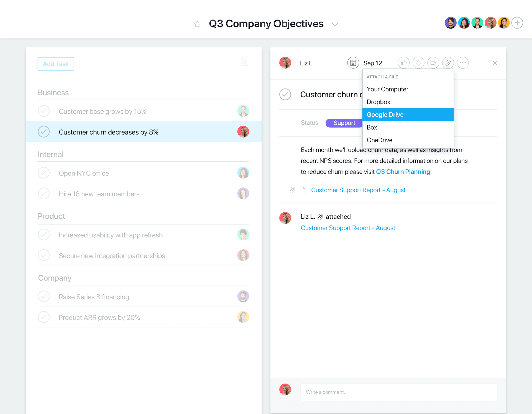Open the Q3 Churn Planning link
The height and width of the screenshot is (414, 532).
403,172
